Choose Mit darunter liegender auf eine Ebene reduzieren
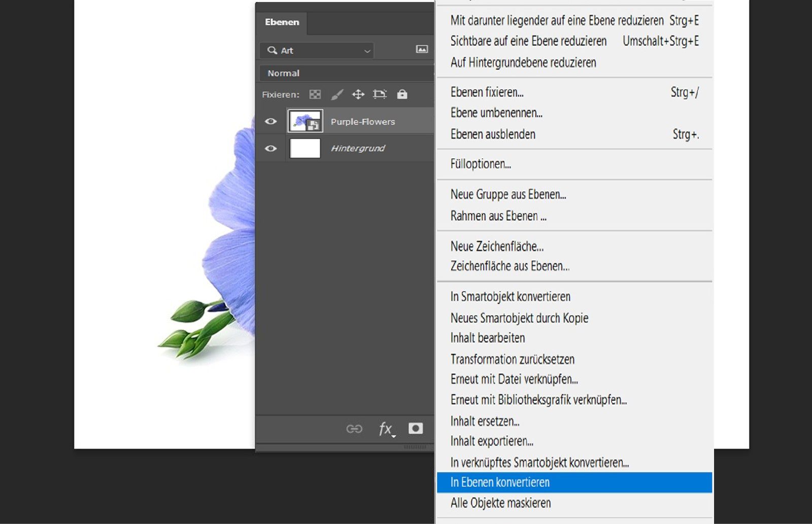The width and height of the screenshot is (812, 524). (574, 20)
